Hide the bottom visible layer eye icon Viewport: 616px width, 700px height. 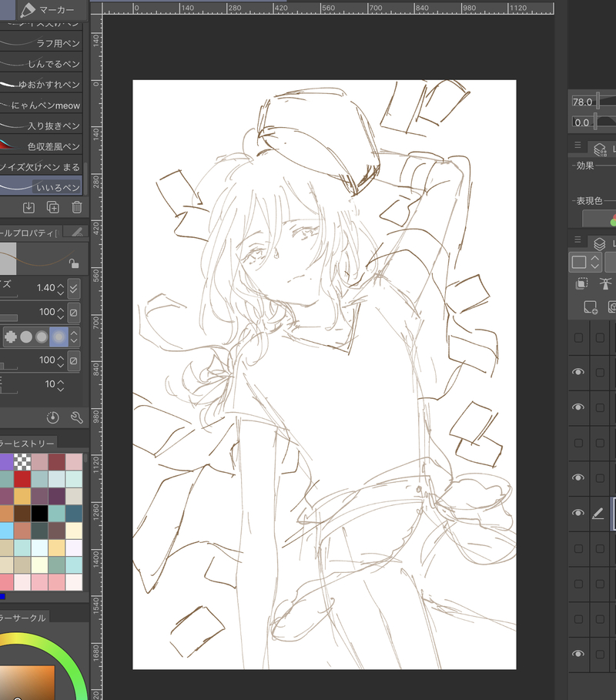point(578,654)
